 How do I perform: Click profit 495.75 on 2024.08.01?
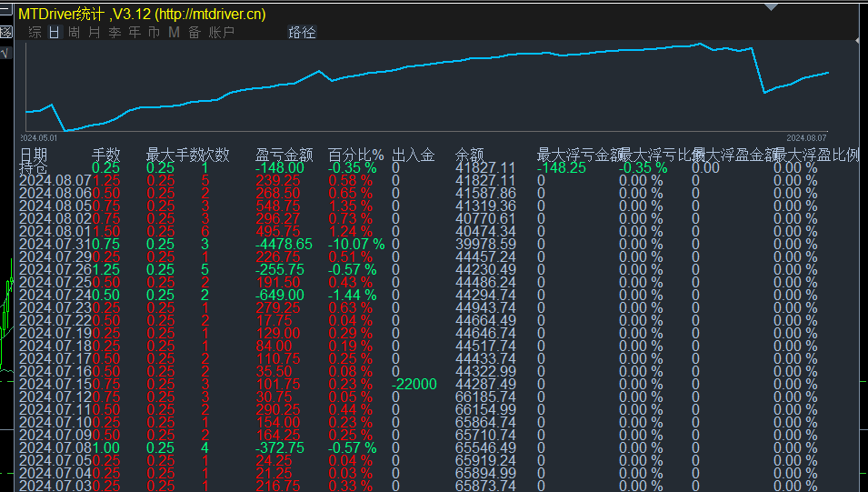[278, 232]
